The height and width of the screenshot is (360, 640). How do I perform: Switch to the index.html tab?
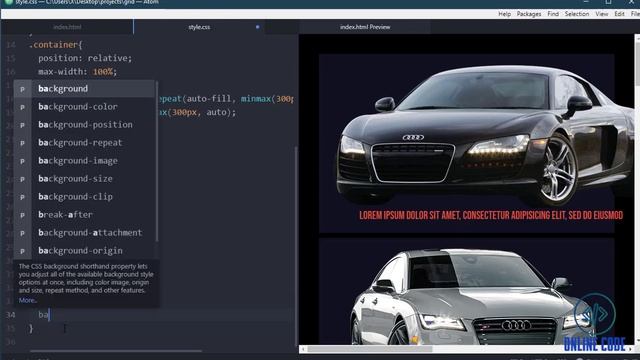[67, 27]
